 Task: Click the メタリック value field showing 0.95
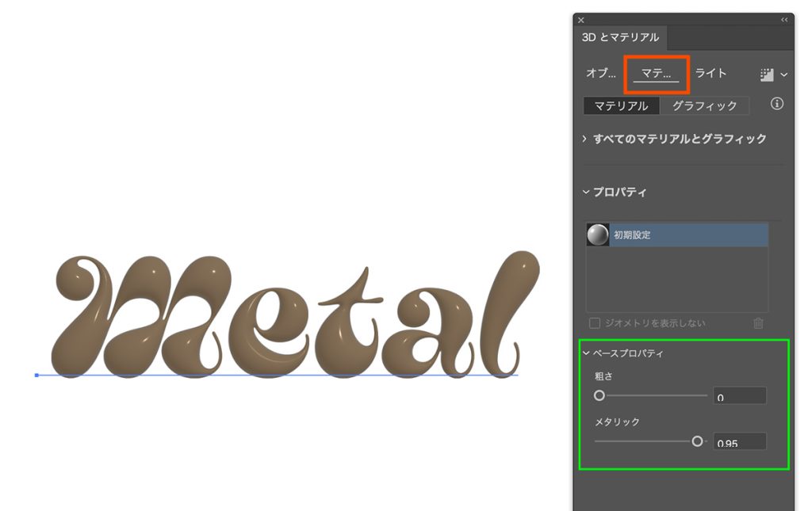pos(739,441)
